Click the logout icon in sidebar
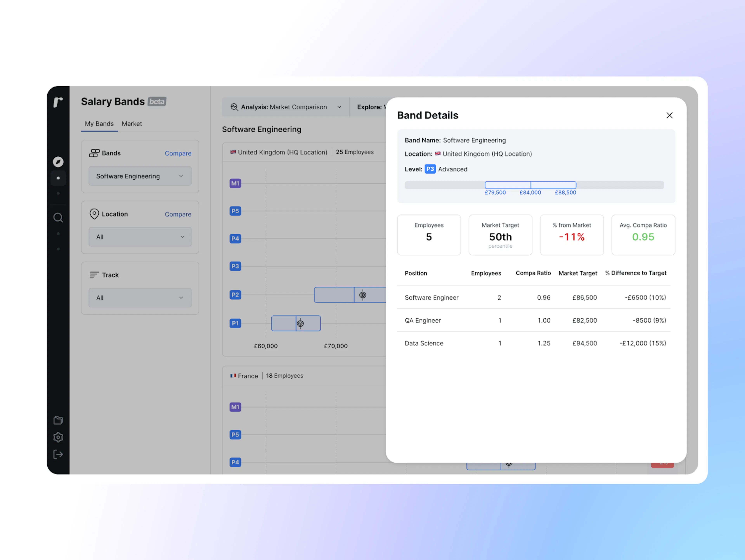The image size is (745, 560). tap(58, 455)
